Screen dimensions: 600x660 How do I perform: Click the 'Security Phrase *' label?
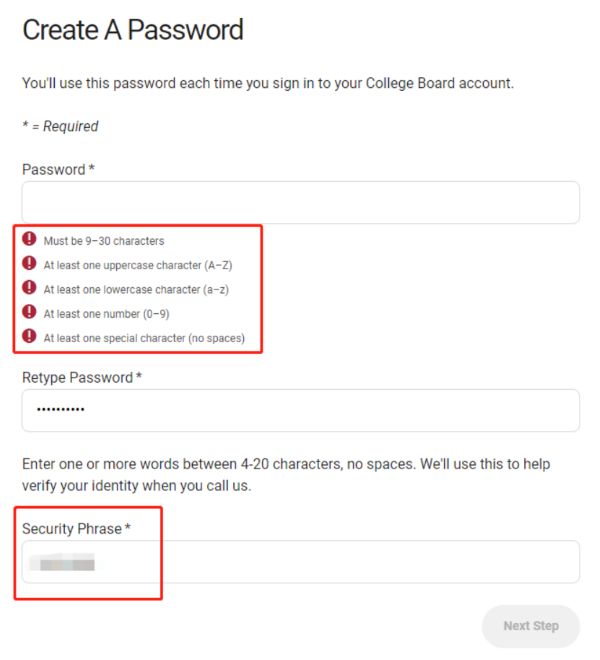[76, 528]
